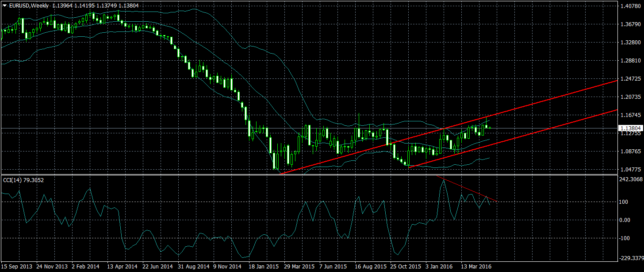Click the 1.40780 price axis label

[630, 6]
